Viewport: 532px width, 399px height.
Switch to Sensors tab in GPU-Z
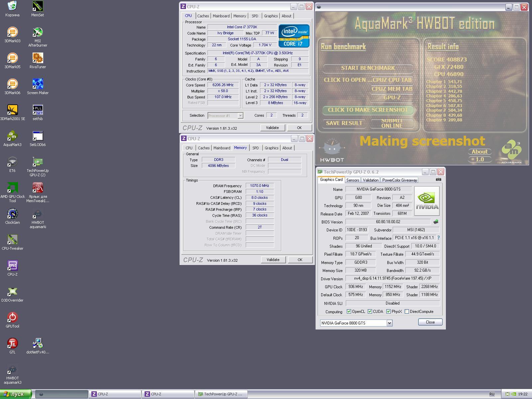pyautogui.click(x=353, y=180)
